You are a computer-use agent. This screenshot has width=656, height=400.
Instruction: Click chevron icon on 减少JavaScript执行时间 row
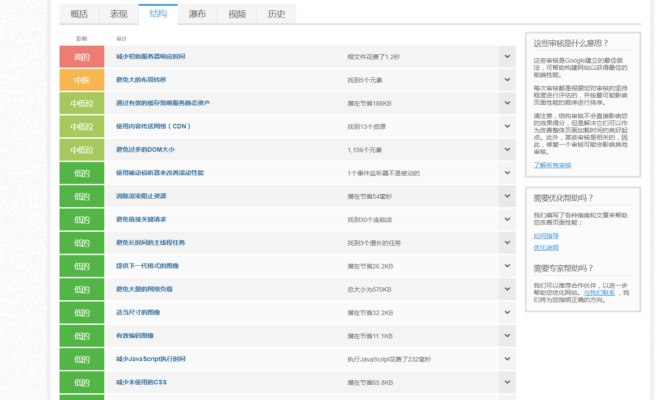[x=507, y=359]
